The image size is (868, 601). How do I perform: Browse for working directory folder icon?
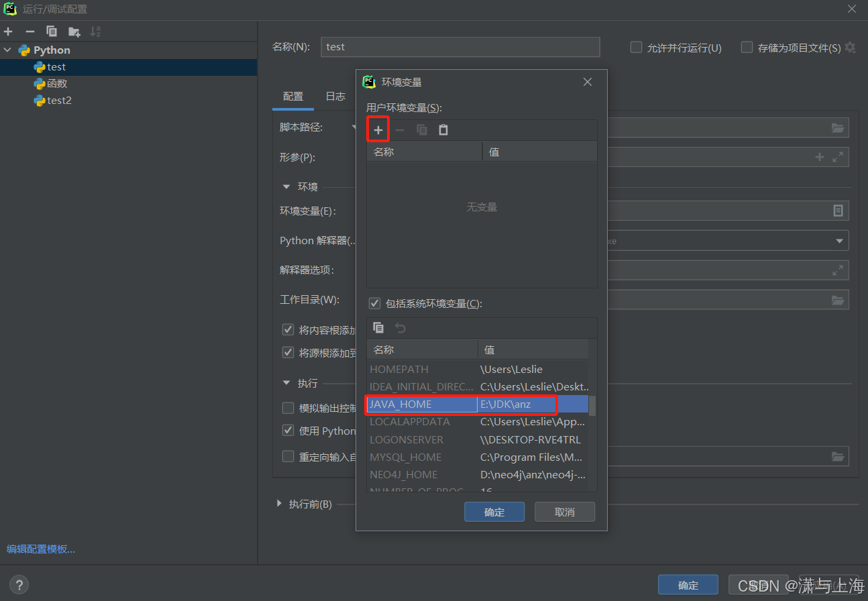click(x=838, y=300)
